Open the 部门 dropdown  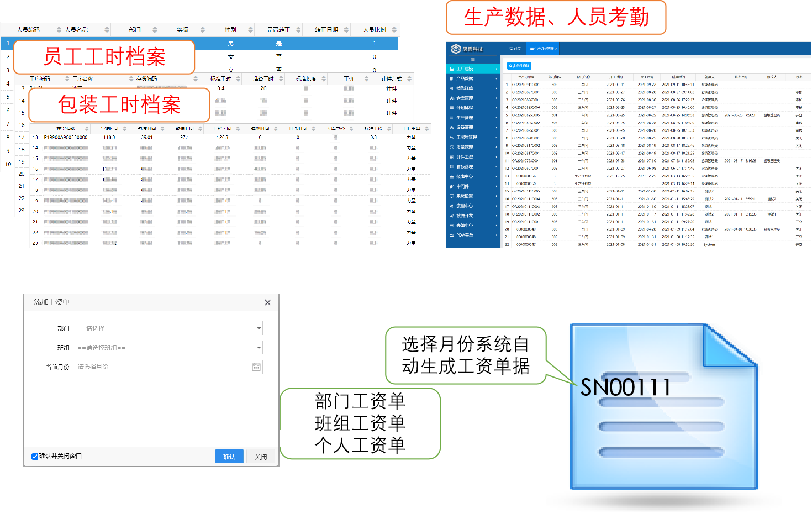coord(259,328)
